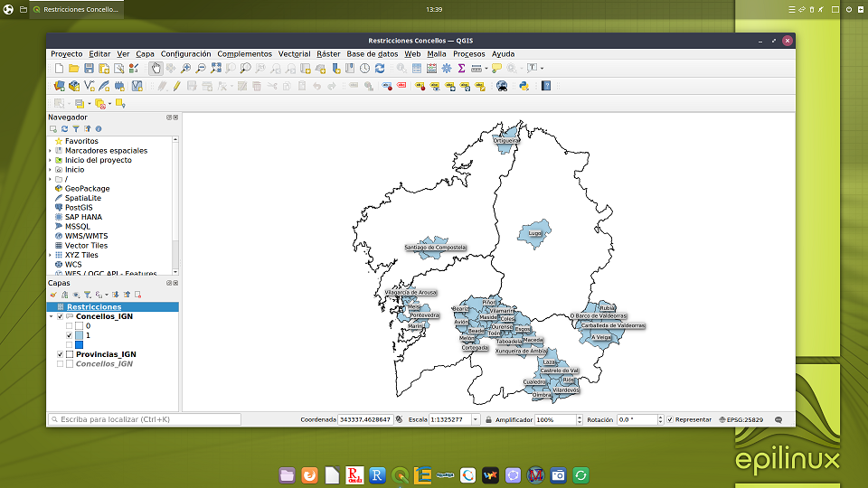The image size is (868, 488).
Task: Enable category 0 in the Concellos_IGN legend
Action: [x=70, y=326]
